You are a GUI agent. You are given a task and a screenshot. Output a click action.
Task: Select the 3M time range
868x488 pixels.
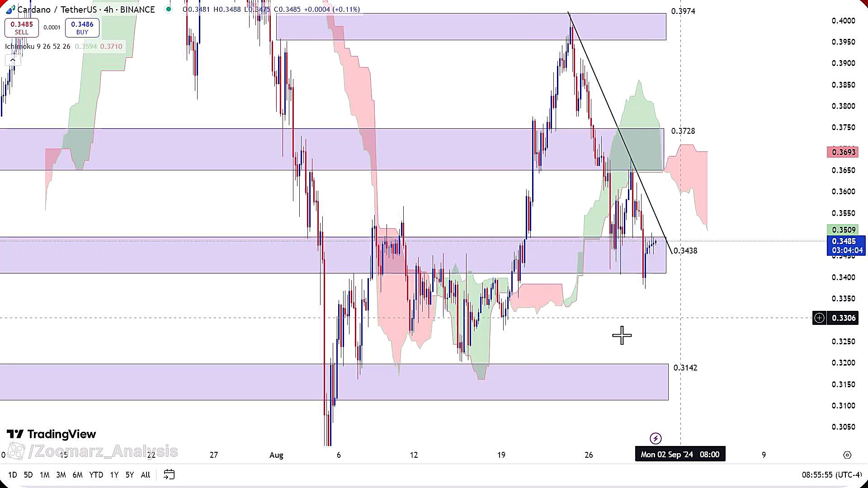(61, 475)
